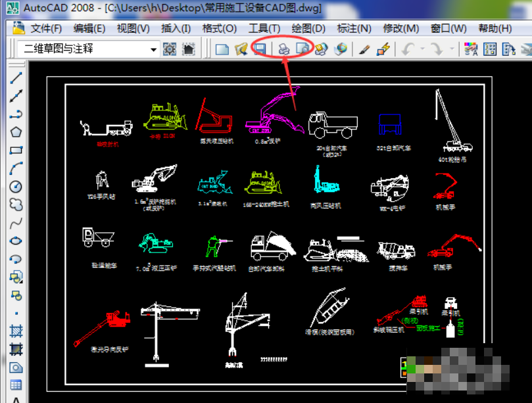Click the Match Properties brush icon
Viewport: 532px width, 403px height.
click(x=364, y=49)
